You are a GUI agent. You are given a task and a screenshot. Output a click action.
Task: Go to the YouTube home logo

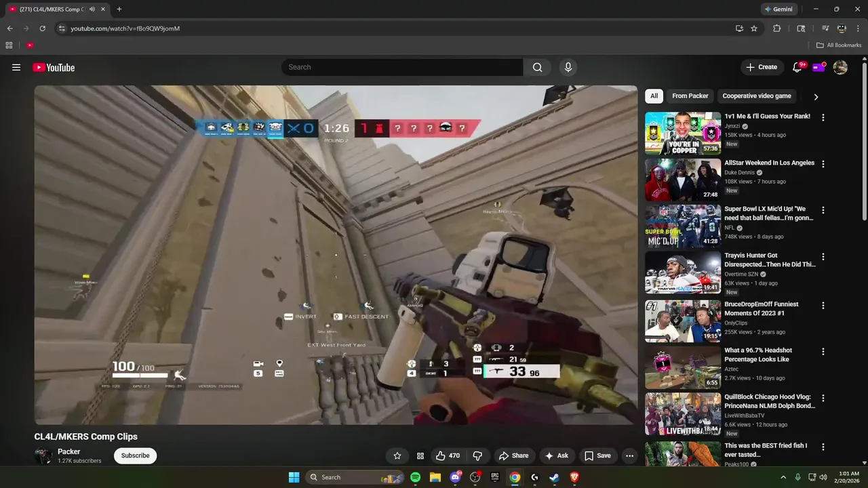[x=54, y=67]
